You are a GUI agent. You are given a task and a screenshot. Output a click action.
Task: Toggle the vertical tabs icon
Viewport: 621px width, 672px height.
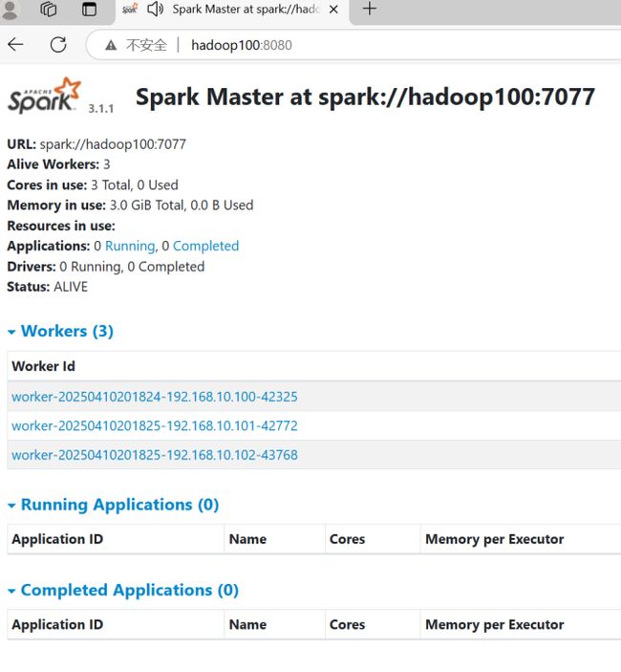89,9
